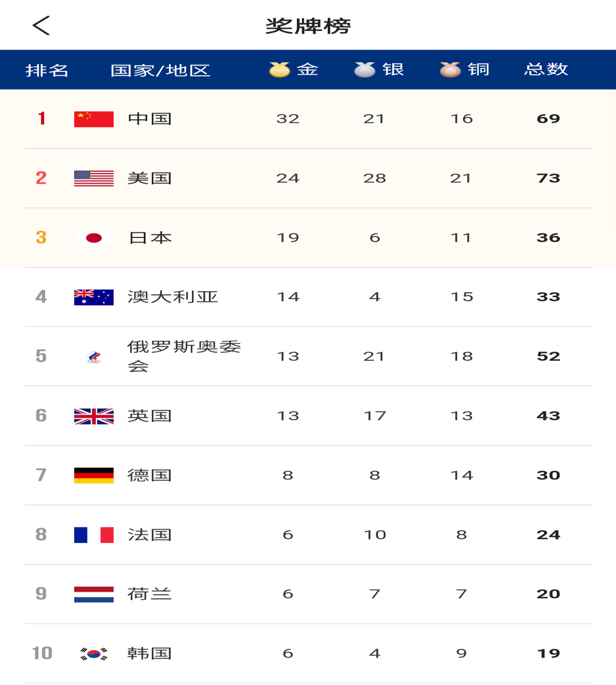Tap the China flag icon
Screen dimensions: 616x685
[94, 119]
